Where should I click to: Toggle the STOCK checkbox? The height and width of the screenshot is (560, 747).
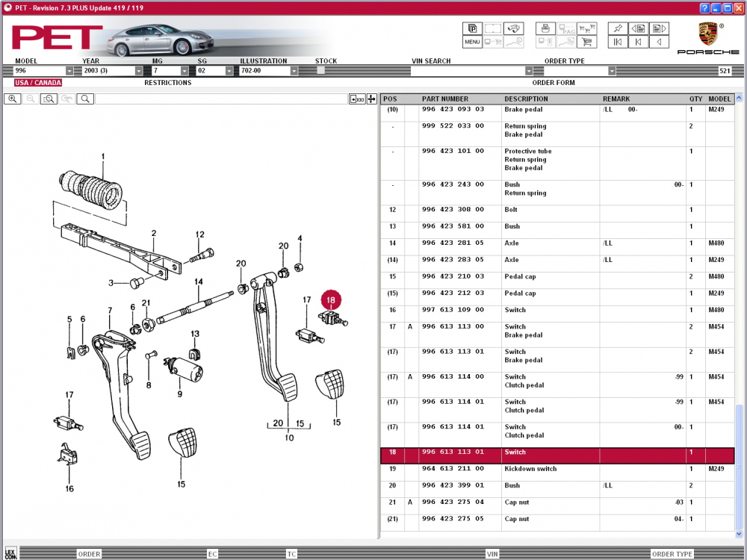tap(320, 70)
